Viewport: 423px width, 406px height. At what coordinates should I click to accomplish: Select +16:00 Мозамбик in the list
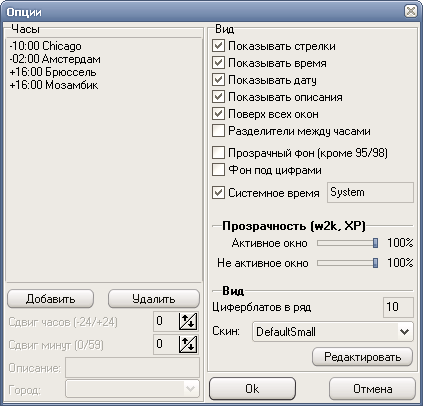pyautogui.click(x=54, y=85)
